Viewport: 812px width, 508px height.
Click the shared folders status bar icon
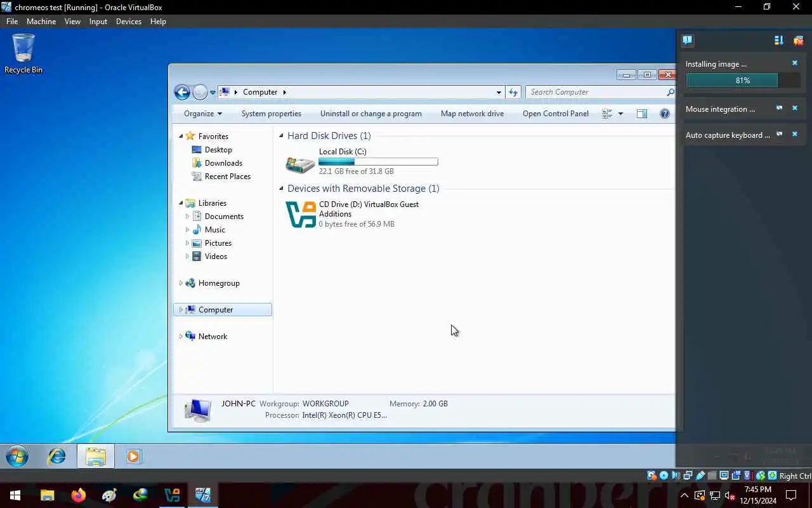click(x=712, y=476)
